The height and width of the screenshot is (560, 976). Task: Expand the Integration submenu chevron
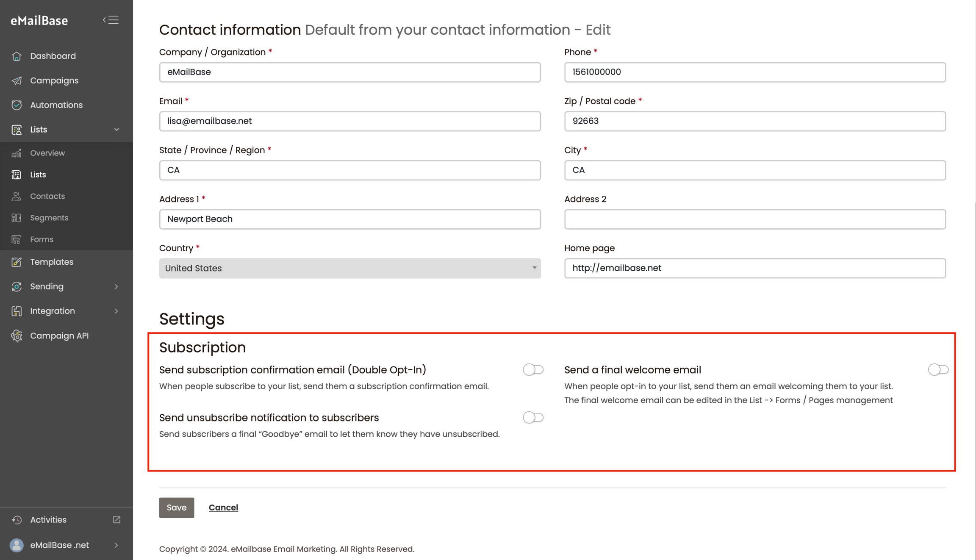coord(116,311)
